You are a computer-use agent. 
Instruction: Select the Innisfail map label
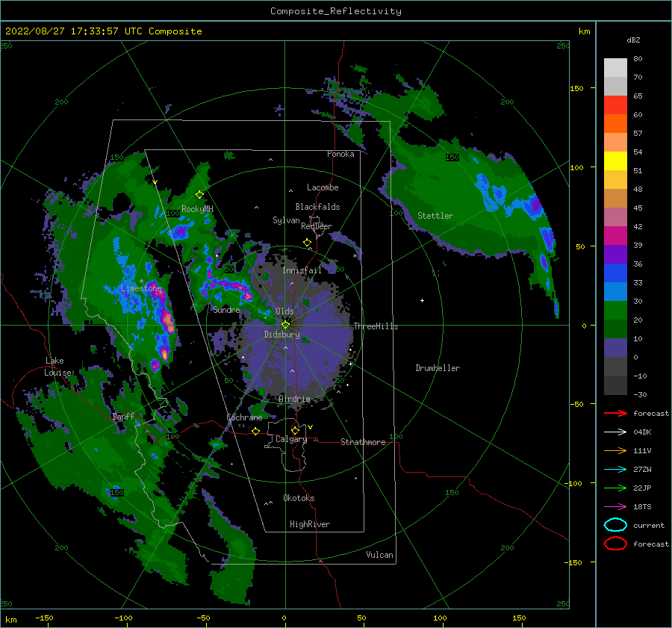(302, 270)
